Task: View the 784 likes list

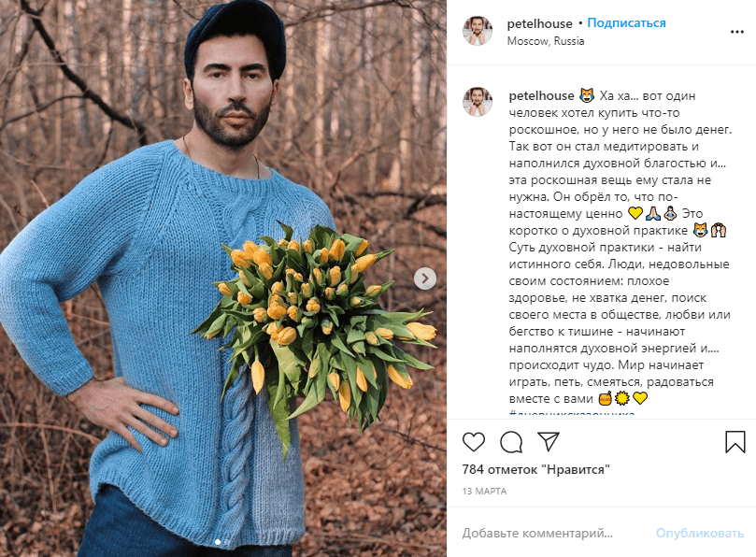Action: (535, 469)
